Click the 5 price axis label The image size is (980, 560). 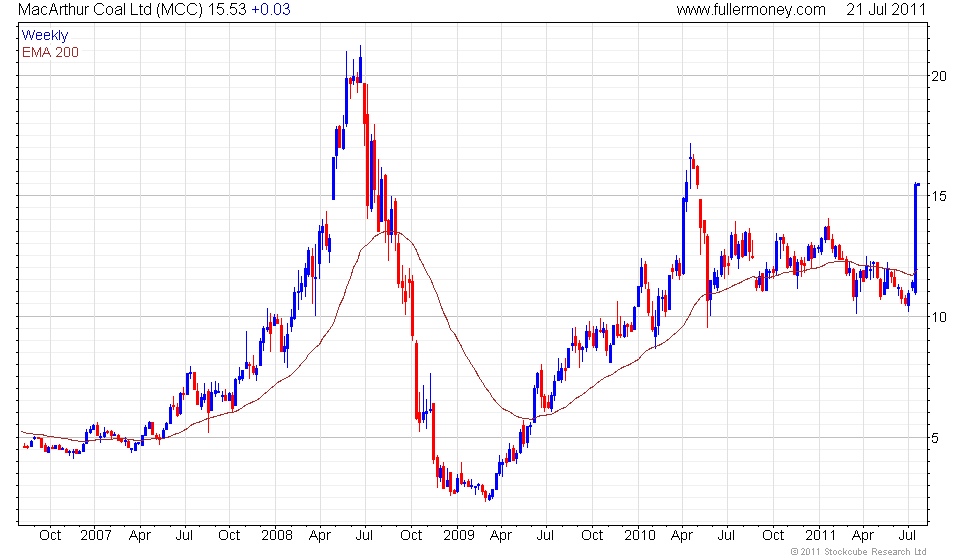pyautogui.click(x=935, y=438)
